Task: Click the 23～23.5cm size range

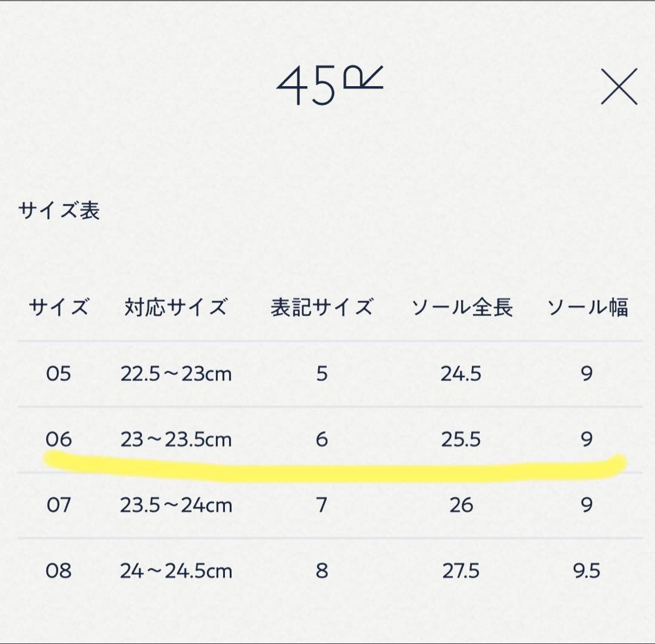Action: pyautogui.click(x=176, y=439)
